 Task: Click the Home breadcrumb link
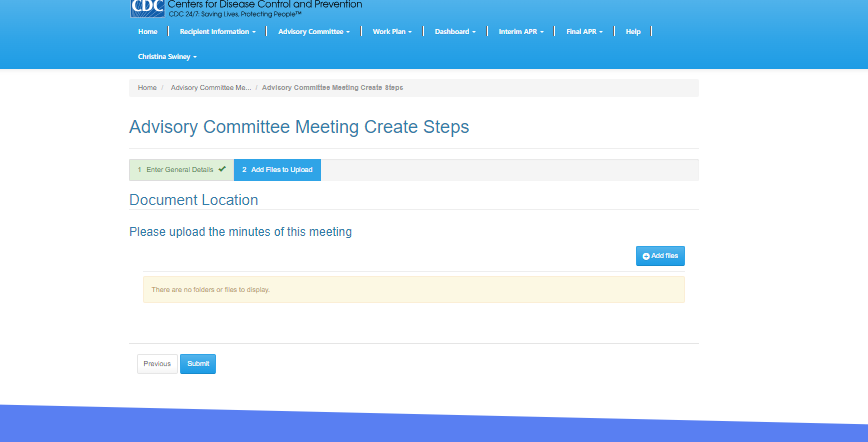pyautogui.click(x=147, y=88)
